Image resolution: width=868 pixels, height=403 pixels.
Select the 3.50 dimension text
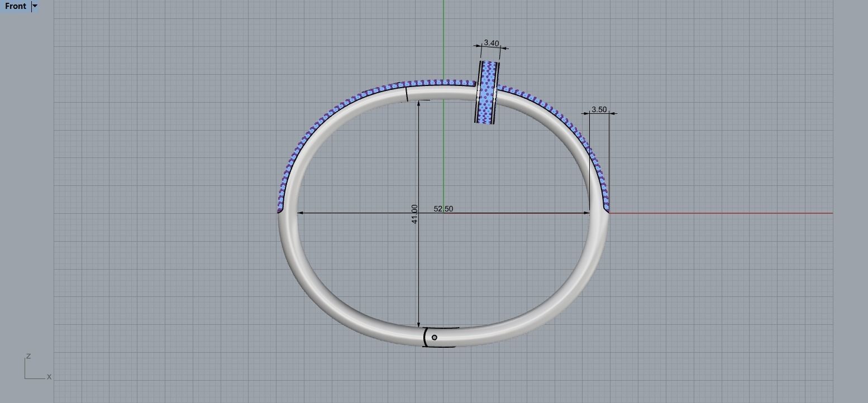tap(599, 109)
